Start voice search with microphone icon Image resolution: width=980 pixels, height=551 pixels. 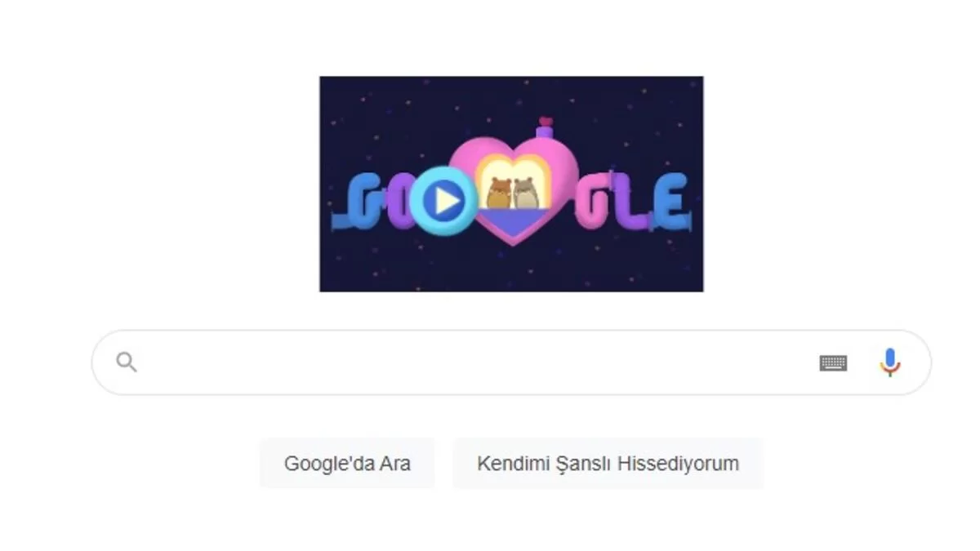click(889, 362)
